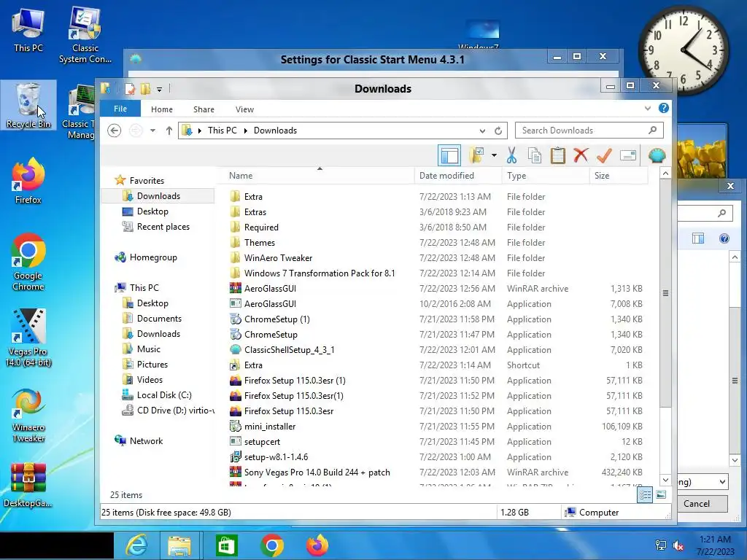Open the address bar history dropdown

(483, 131)
